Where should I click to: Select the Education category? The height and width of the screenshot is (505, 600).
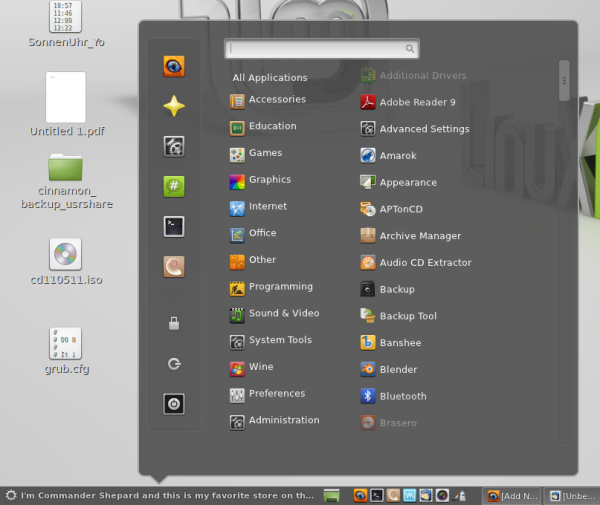(x=263, y=127)
